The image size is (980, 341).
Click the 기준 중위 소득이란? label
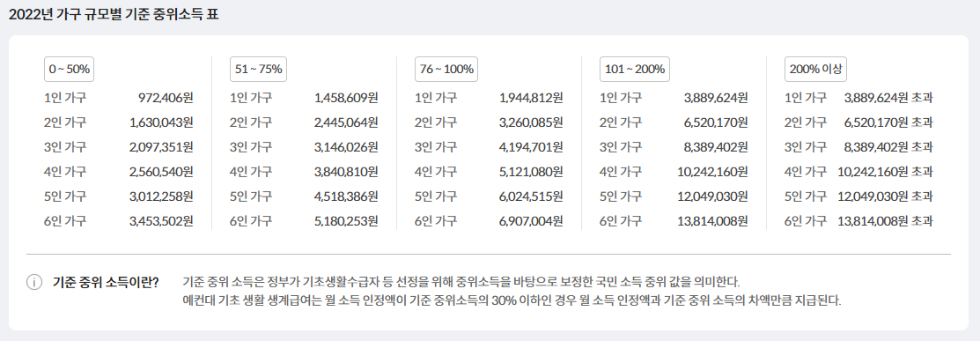[x=106, y=282]
